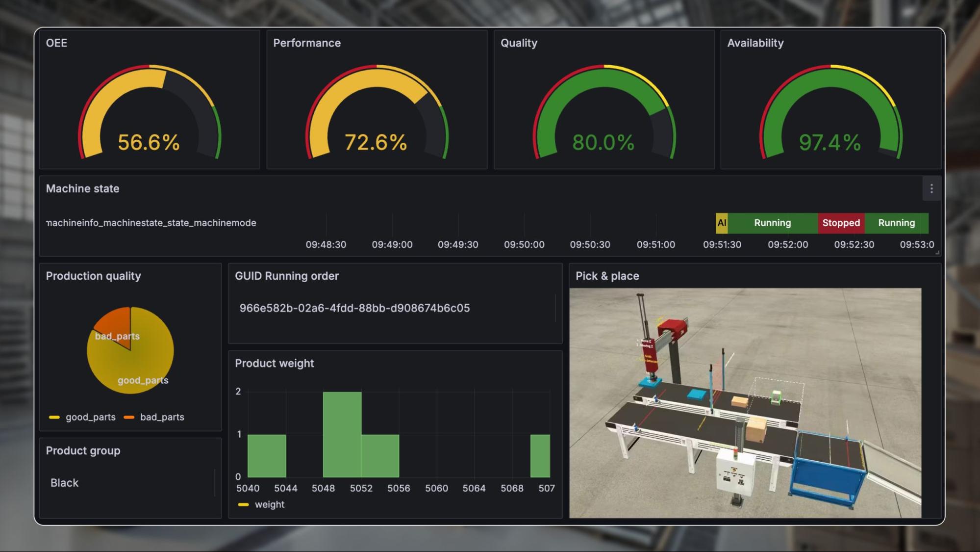Open the Pick & place panel title menu

click(607, 276)
